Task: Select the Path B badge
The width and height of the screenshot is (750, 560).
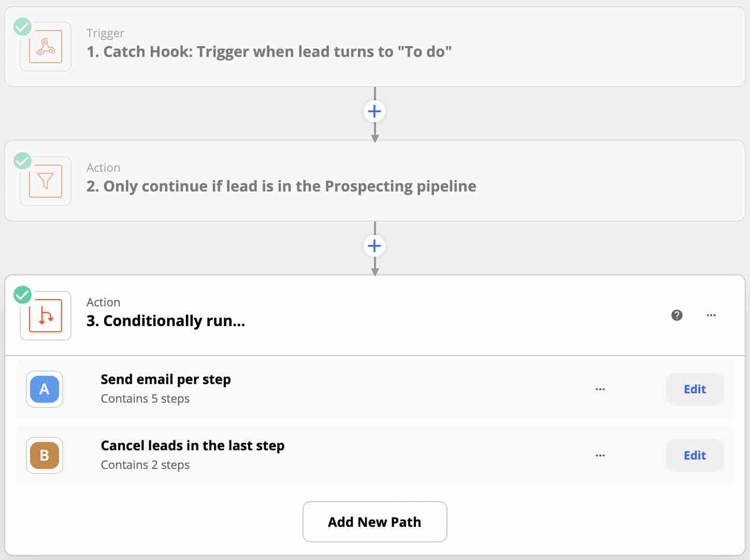Action: (x=45, y=455)
